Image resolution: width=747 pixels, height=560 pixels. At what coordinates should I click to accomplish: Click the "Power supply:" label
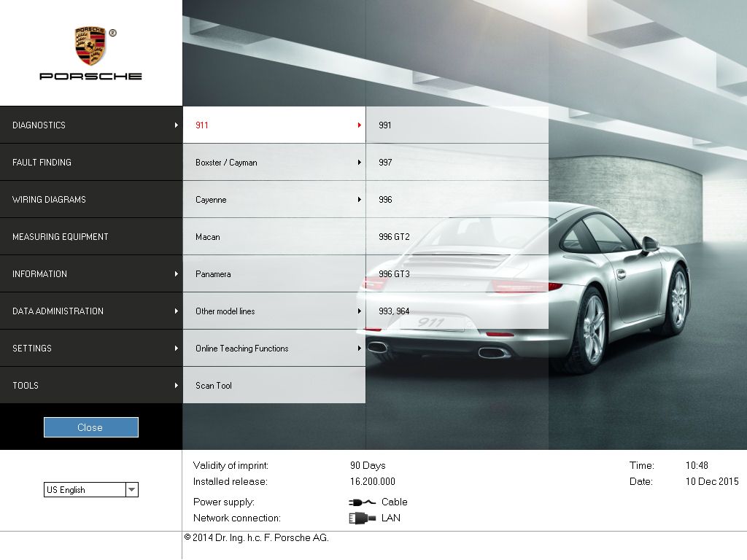click(224, 502)
